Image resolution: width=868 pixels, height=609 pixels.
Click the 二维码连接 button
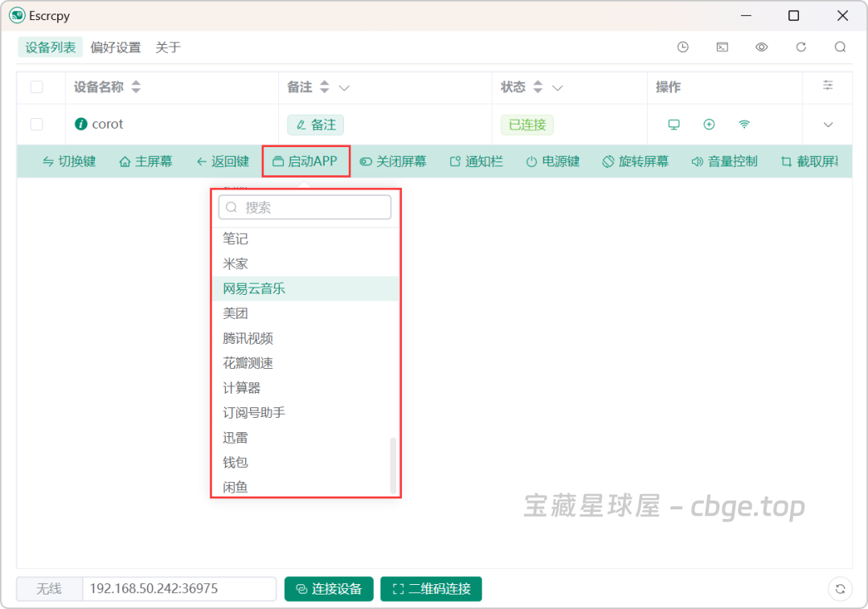(431, 589)
